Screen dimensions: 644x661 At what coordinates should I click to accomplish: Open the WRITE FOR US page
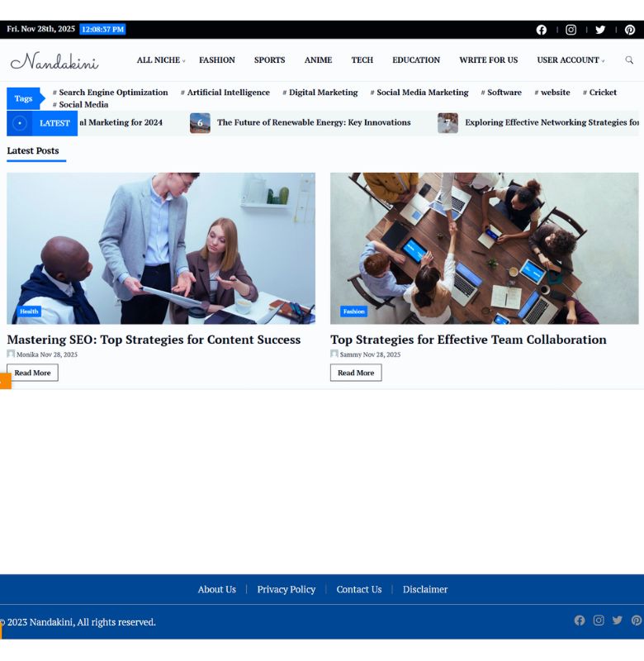point(489,60)
